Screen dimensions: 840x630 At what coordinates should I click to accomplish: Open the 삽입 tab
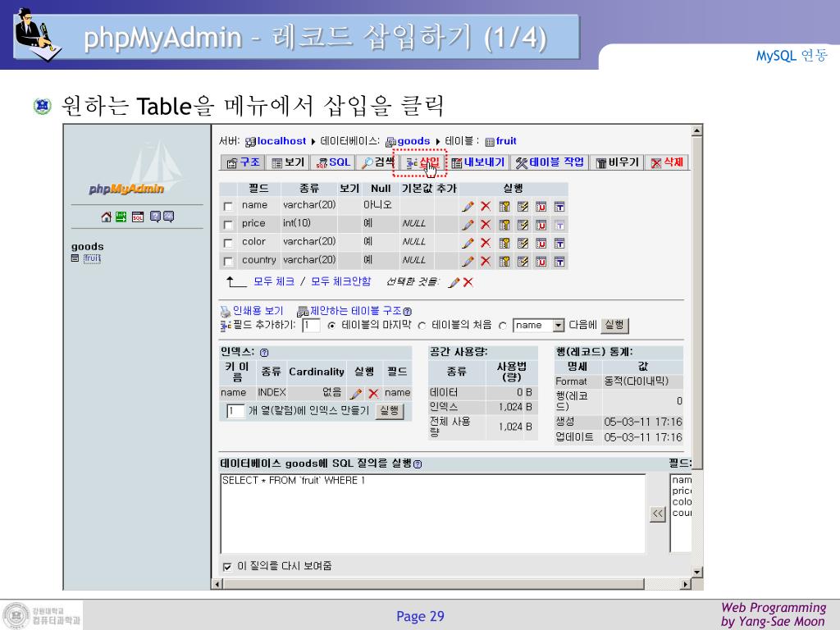[422, 162]
